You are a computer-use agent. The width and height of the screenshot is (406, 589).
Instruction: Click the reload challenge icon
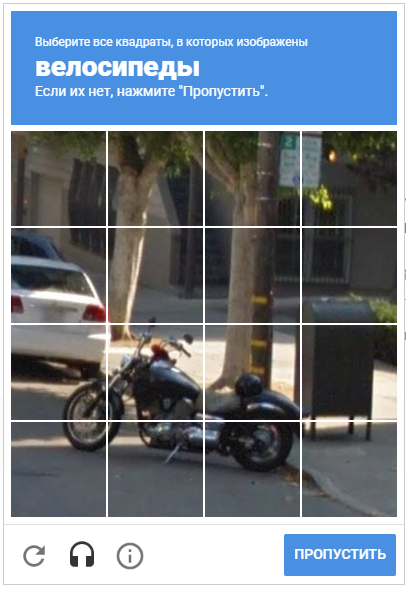[34, 555]
